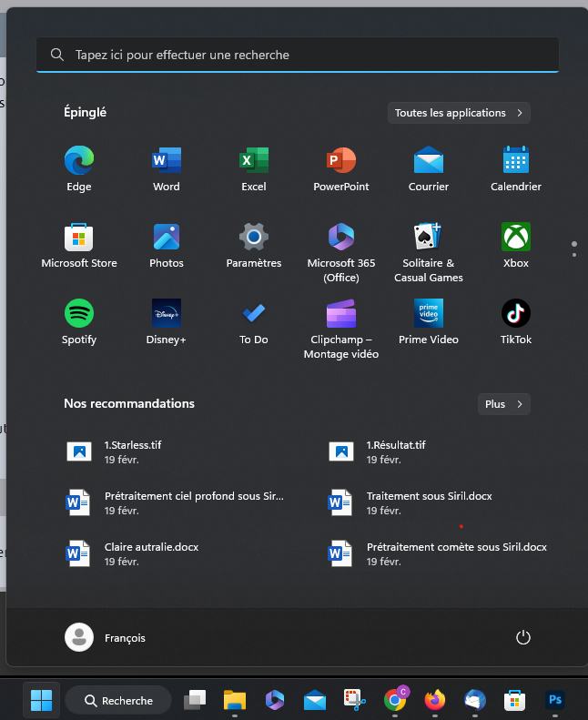
Task: Open Firefox from the taskbar
Action: click(435, 700)
